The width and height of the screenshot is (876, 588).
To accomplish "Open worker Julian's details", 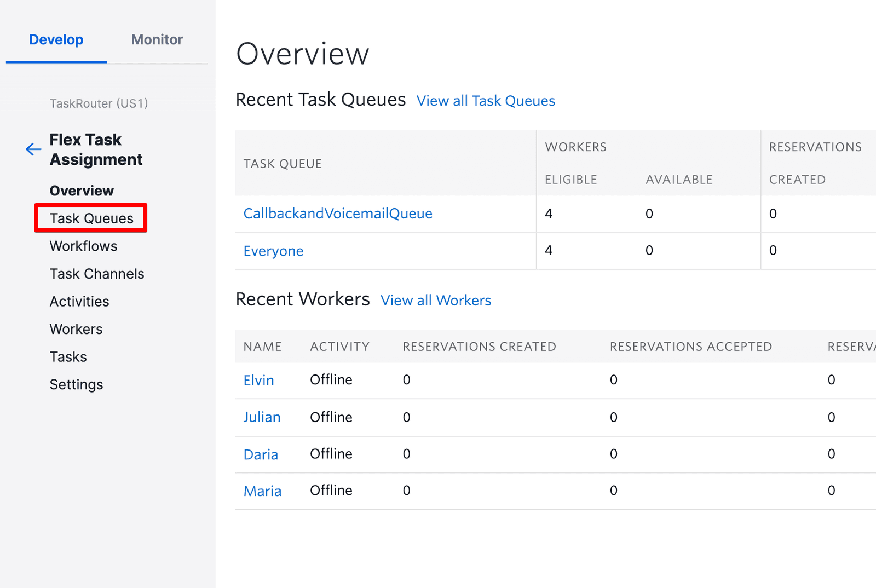I will tap(262, 417).
